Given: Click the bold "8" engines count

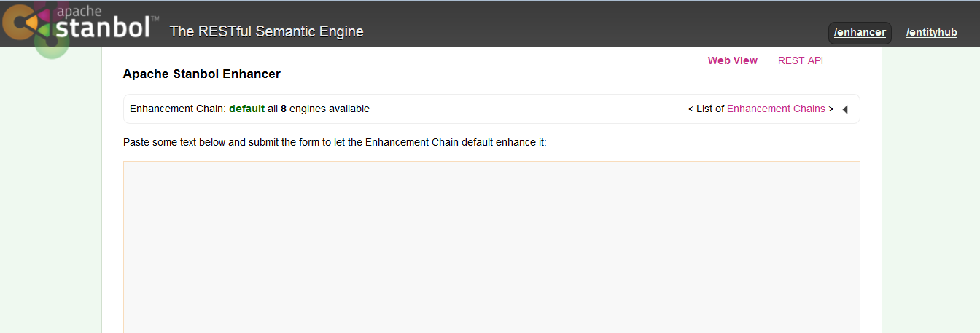Looking at the screenshot, I should click(284, 109).
